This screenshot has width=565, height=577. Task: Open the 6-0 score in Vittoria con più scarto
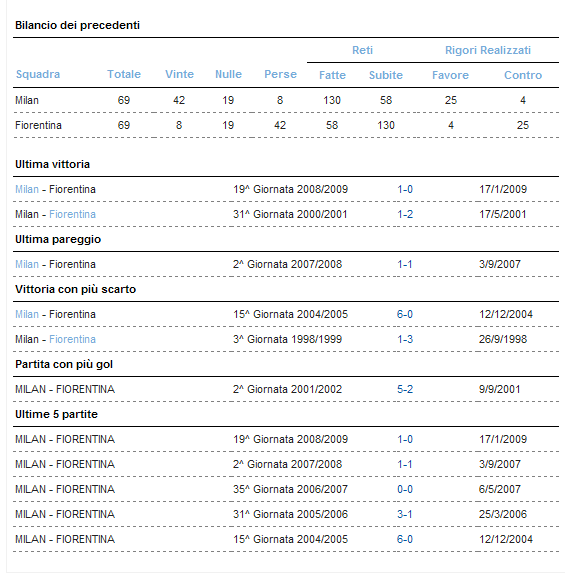coord(405,314)
